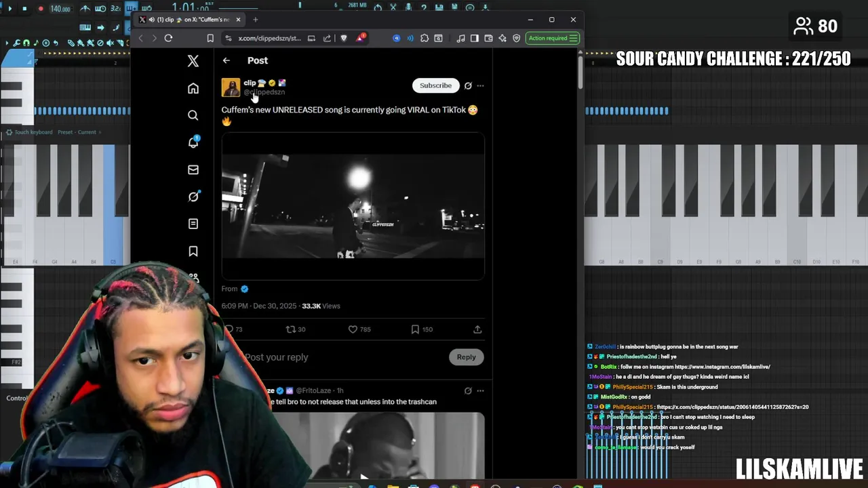Open the X home feed icon
Image resolution: width=868 pixels, height=488 pixels.
coord(193,88)
